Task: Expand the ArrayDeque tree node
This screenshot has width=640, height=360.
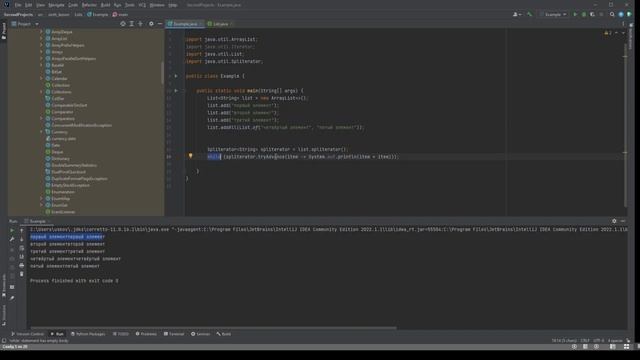Action: (41, 32)
